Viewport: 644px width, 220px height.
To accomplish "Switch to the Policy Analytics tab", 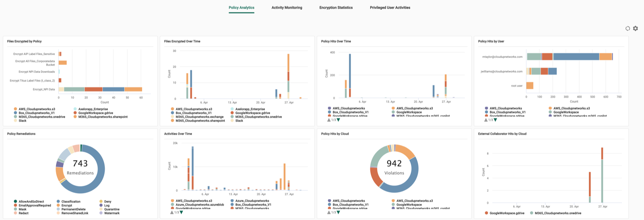I will (x=242, y=8).
